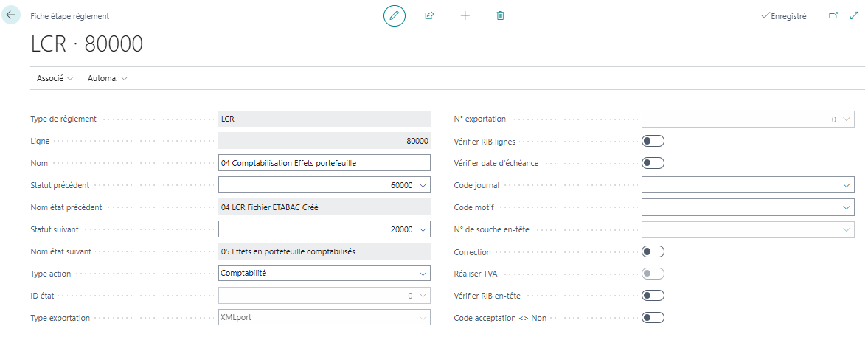The width and height of the screenshot is (868, 340).
Task: Click the plus icon to create new
Action: 465,15
